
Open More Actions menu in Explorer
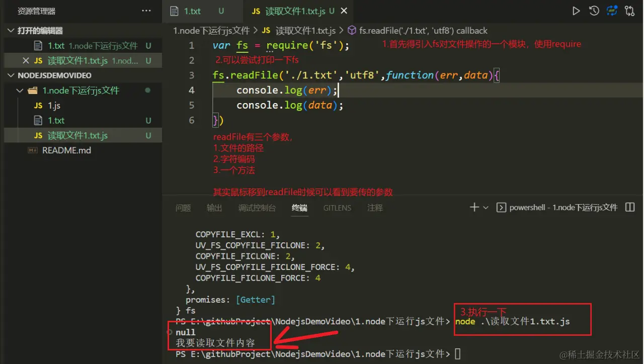(146, 10)
